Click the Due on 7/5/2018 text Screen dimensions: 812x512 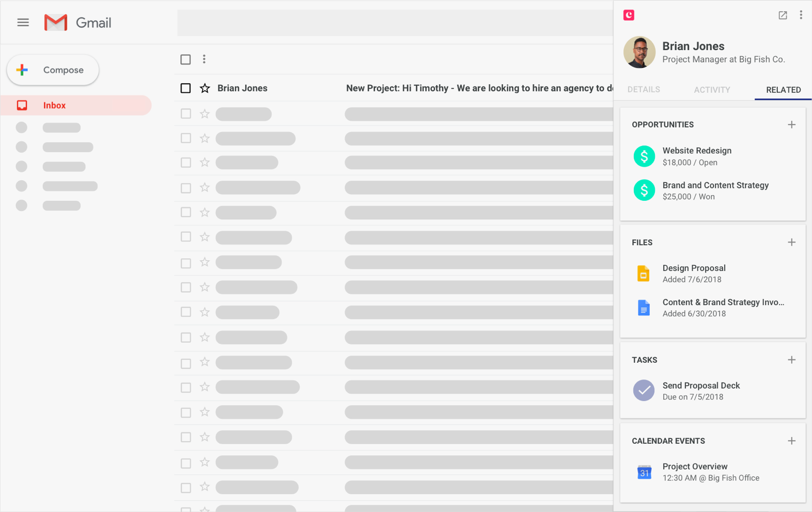click(x=693, y=397)
